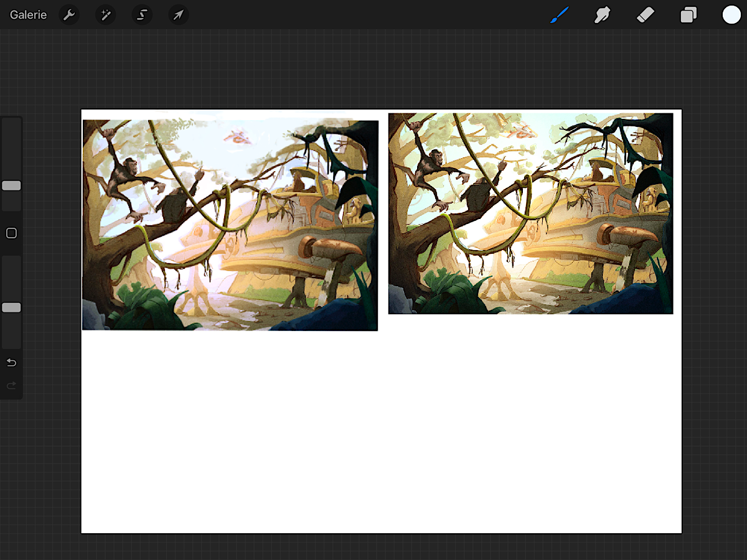Click the left jungle painting on canvas

(230, 225)
